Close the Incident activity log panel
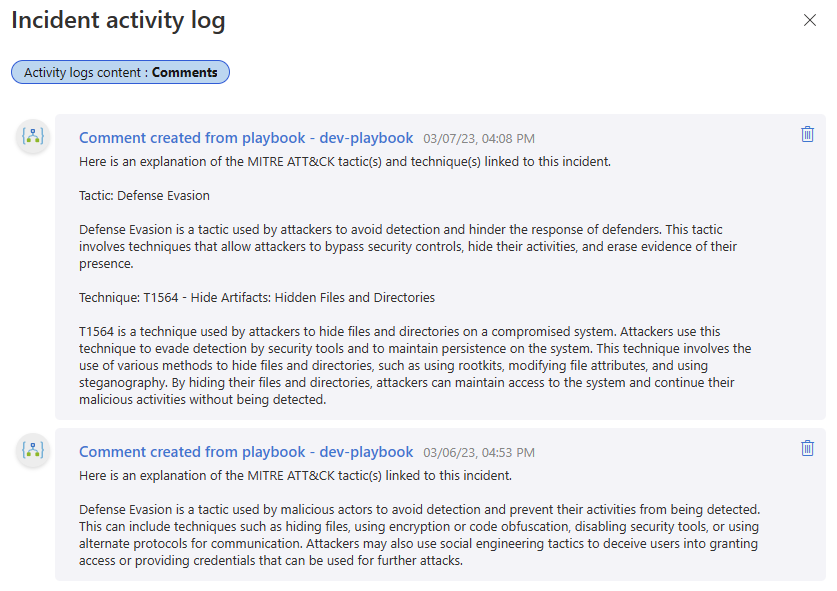Viewport: 837px width, 591px height. (810, 20)
